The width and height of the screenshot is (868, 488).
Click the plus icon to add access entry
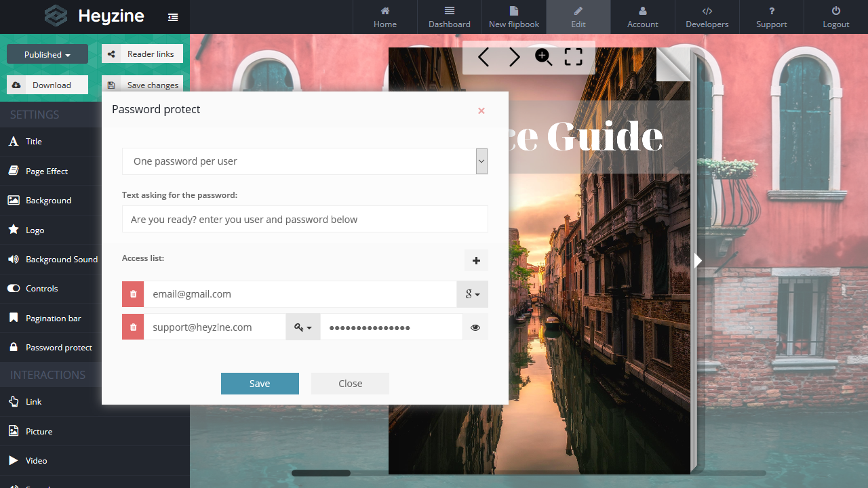(476, 260)
